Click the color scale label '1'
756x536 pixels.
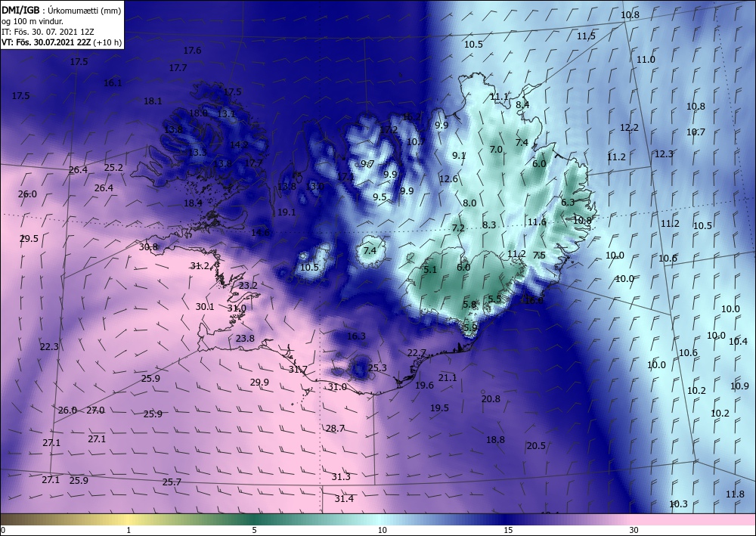[x=129, y=530]
